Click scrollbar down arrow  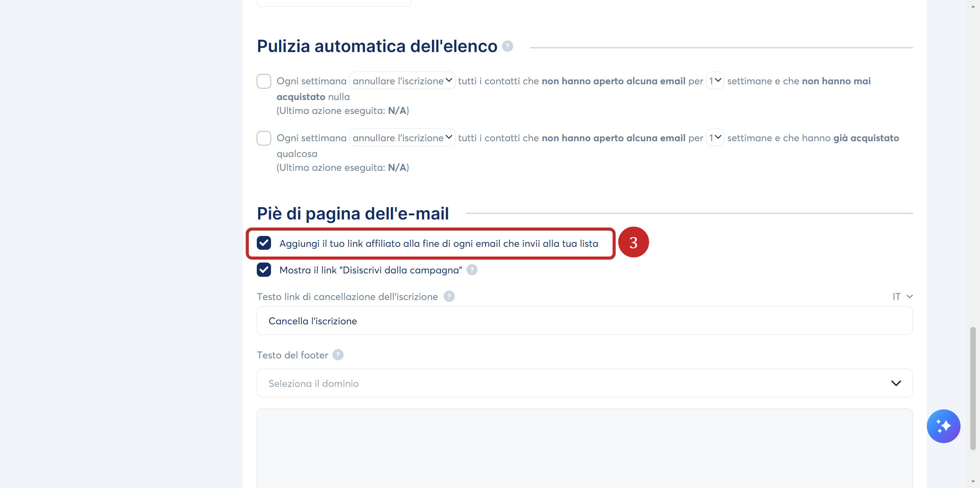coord(973,481)
